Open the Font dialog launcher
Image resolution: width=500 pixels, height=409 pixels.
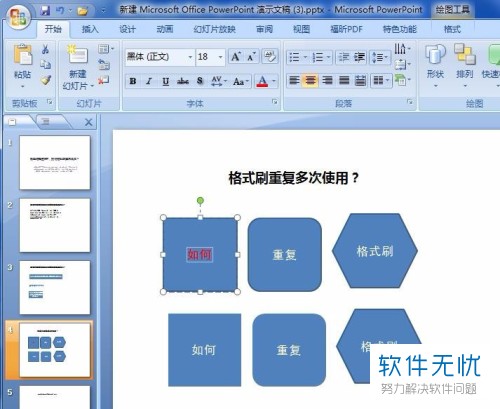275,102
